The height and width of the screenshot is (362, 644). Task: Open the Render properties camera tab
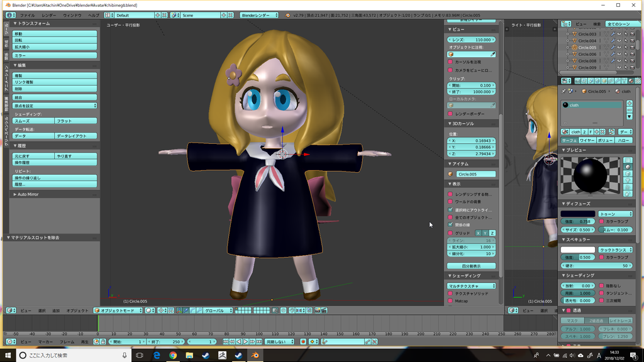577,81
